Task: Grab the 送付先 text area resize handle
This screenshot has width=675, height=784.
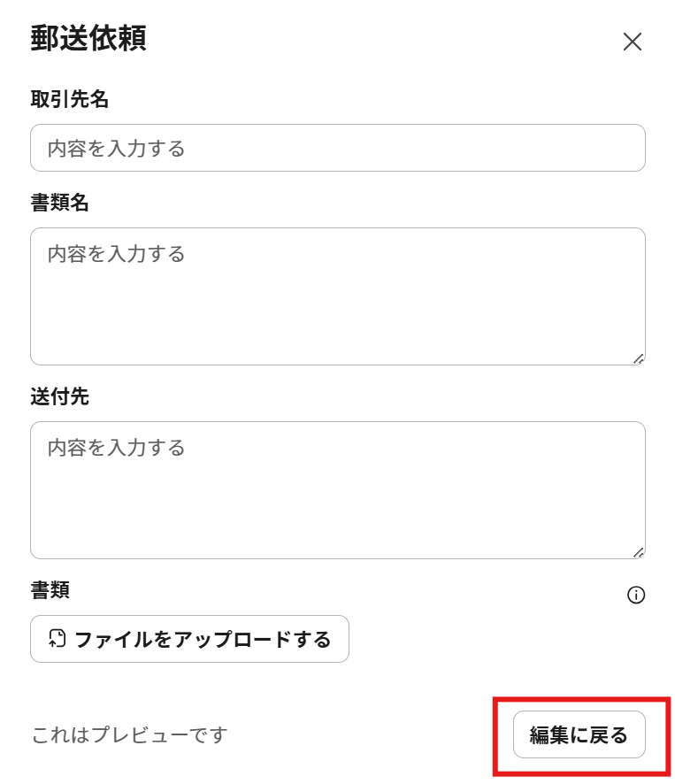Action: tap(639, 553)
